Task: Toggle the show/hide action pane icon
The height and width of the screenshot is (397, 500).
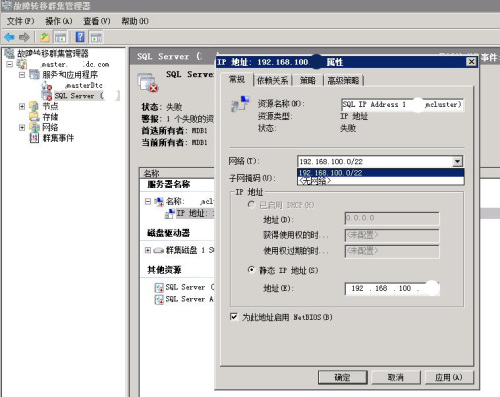Action: point(96,37)
